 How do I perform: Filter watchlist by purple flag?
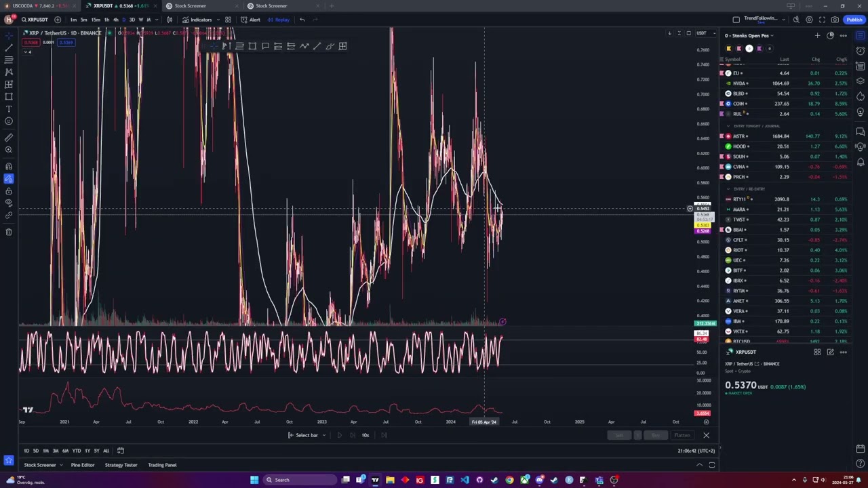[x=759, y=49]
